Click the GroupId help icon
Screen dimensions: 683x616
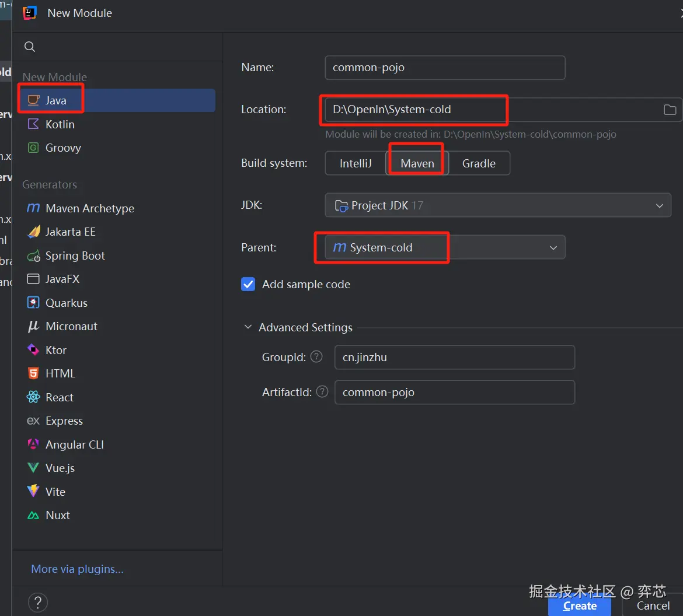coord(316,356)
